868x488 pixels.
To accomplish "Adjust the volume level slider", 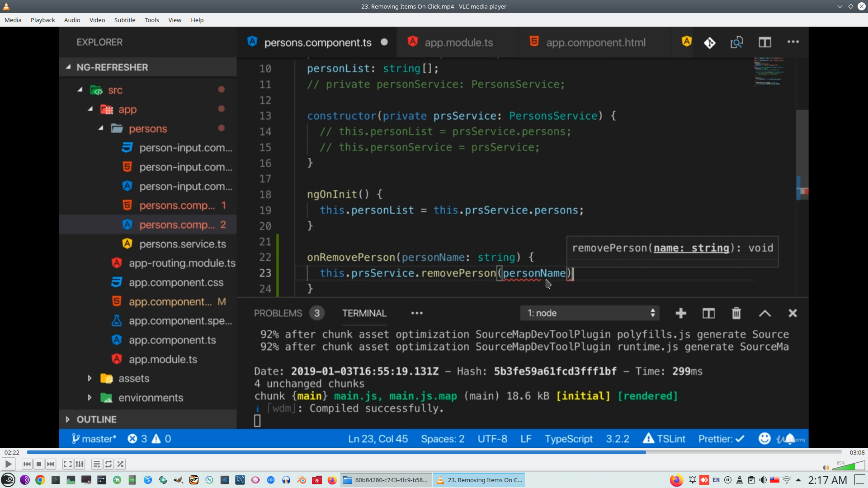I will tap(849, 466).
